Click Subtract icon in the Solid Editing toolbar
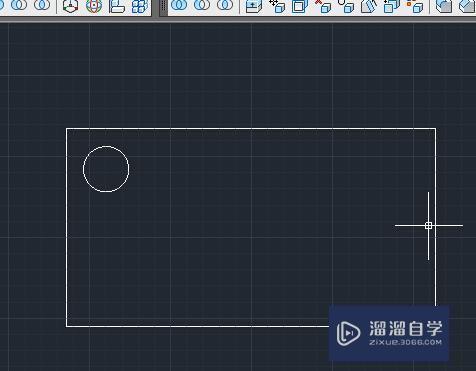 click(202, 5)
